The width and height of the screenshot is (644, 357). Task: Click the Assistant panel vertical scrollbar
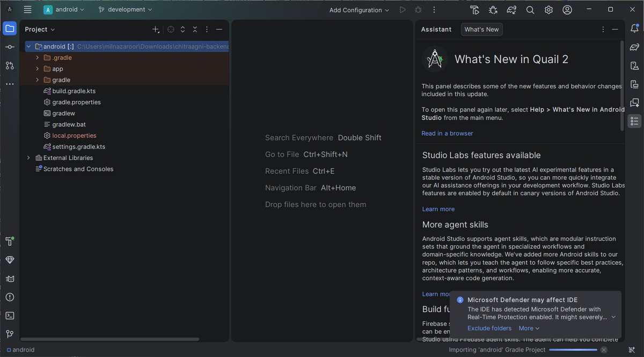pos(622,86)
